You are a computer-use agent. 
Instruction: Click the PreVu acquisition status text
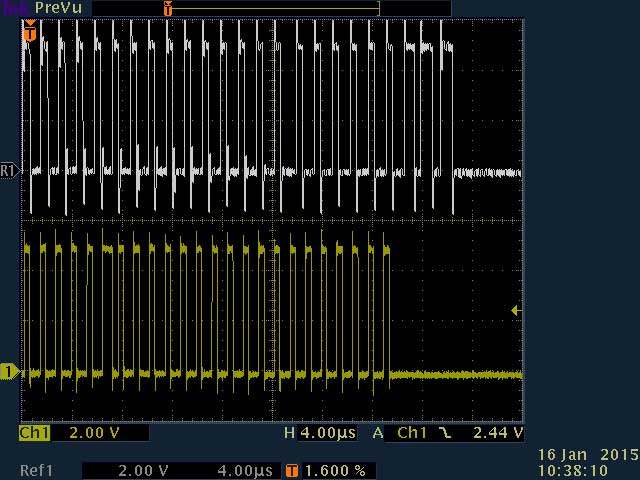(x=58, y=8)
